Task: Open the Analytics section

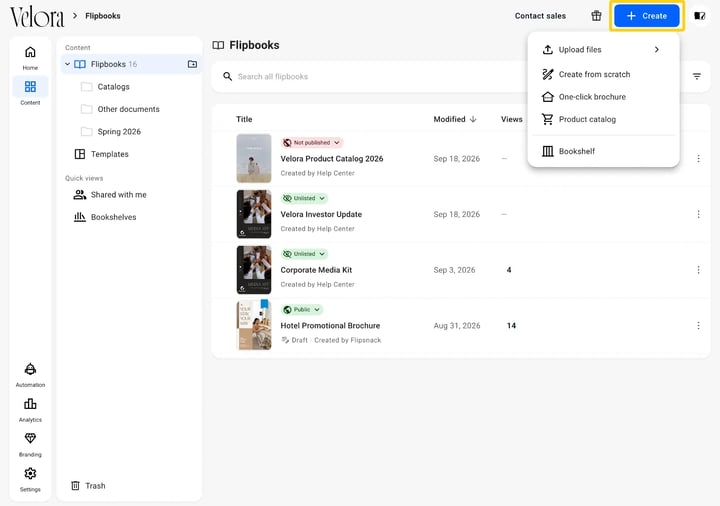Action: click(x=30, y=410)
